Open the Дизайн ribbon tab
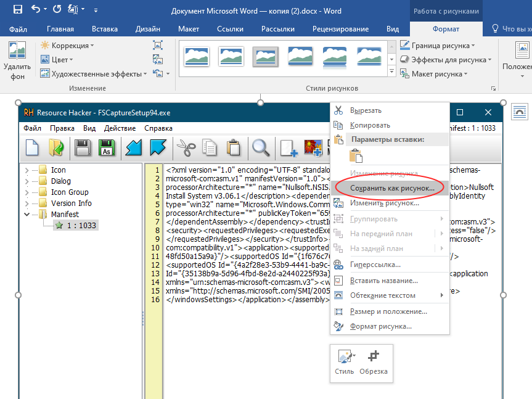The width and height of the screenshot is (532, 399). (x=147, y=29)
